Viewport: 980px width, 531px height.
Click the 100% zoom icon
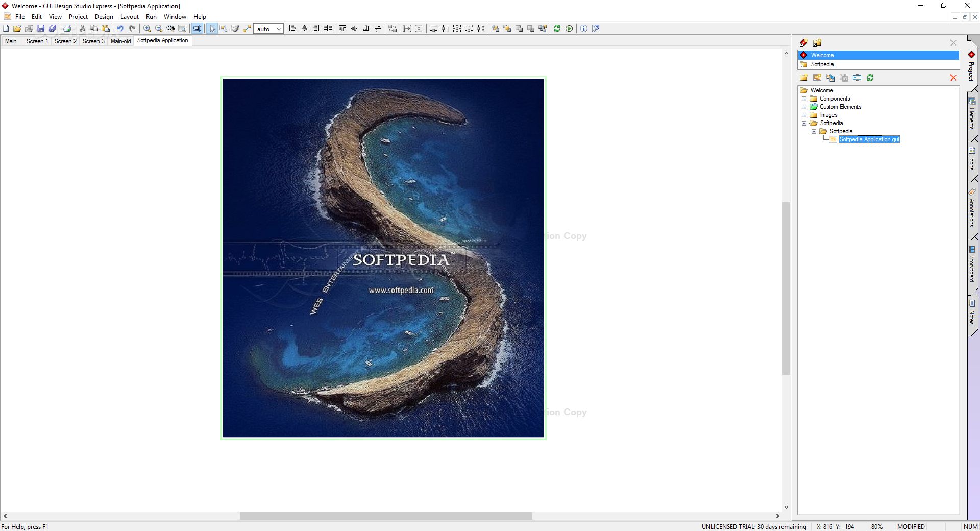[x=170, y=29]
